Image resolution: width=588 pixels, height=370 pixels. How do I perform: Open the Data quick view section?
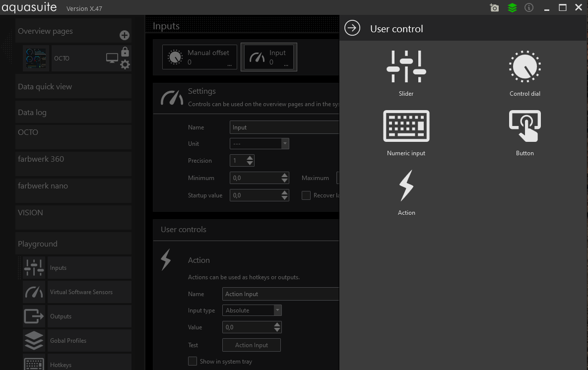click(x=73, y=86)
